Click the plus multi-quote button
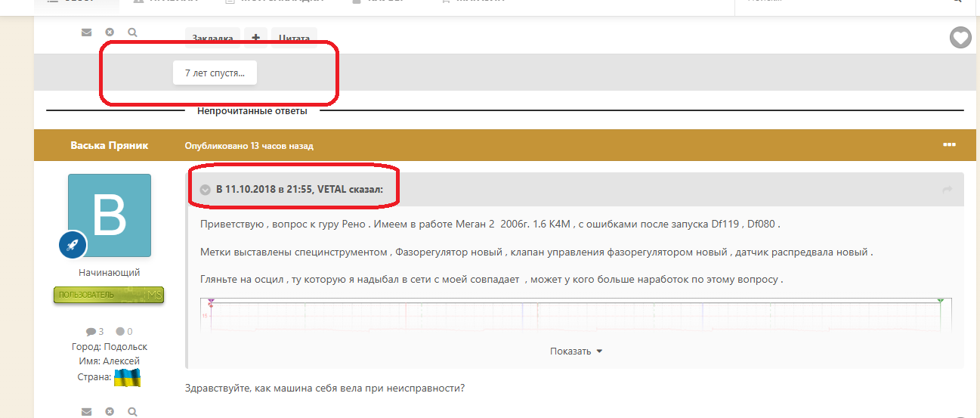The width and height of the screenshot is (980, 418). click(x=255, y=38)
